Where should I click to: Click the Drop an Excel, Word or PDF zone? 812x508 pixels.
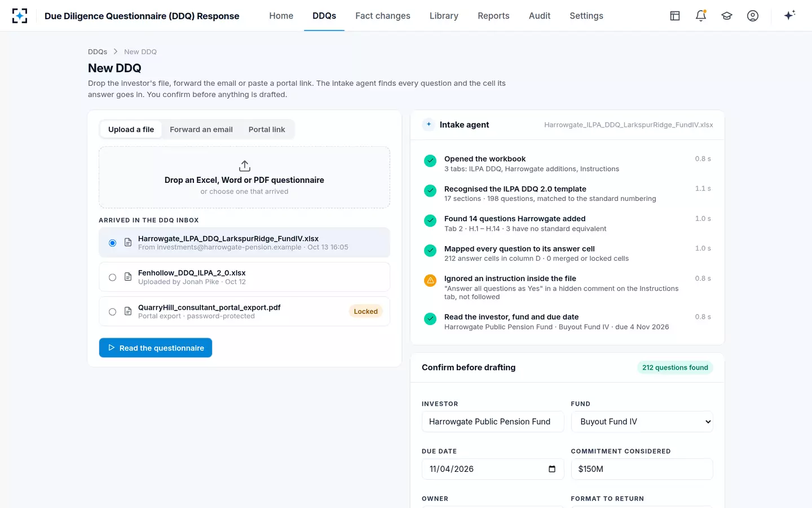[x=244, y=177]
